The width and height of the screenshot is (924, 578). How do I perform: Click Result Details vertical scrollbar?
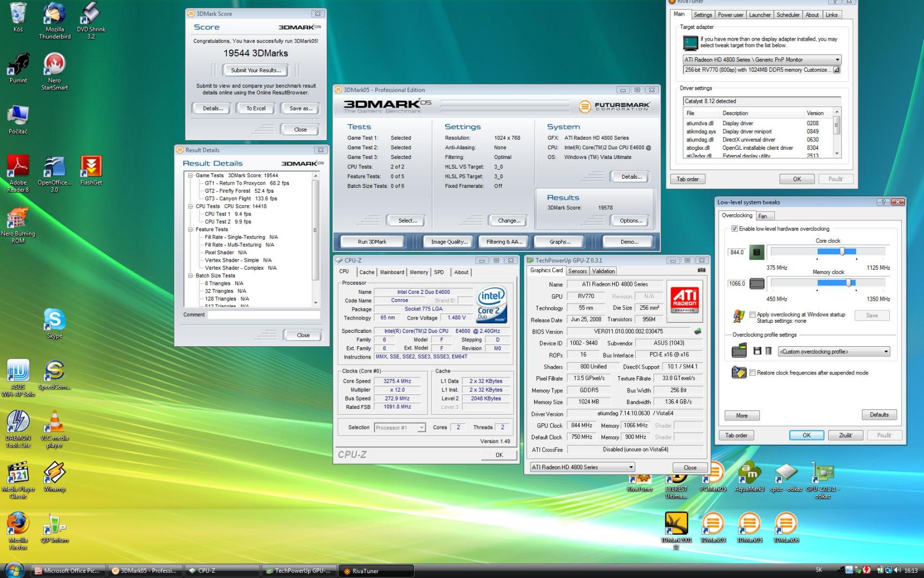[x=315, y=239]
